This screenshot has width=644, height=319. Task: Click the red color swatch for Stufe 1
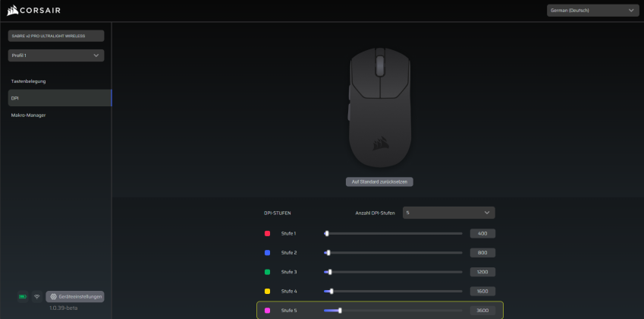[x=267, y=233]
